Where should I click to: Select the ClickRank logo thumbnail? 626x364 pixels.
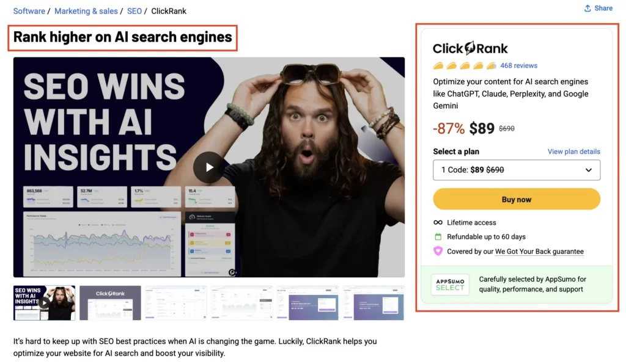point(110,302)
